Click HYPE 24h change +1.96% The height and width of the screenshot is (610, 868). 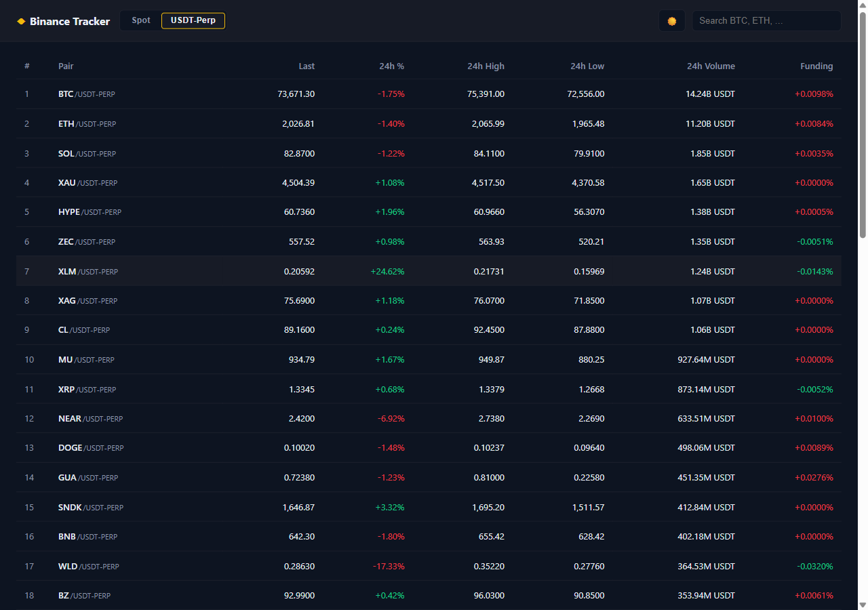point(390,212)
